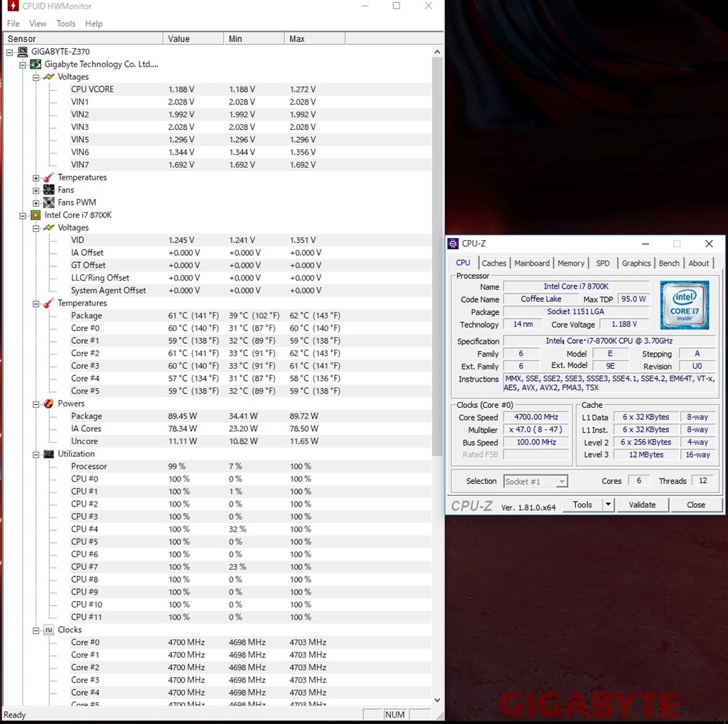
Task: Click the Tools button in CPU-Z
Action: pos(583,504)
